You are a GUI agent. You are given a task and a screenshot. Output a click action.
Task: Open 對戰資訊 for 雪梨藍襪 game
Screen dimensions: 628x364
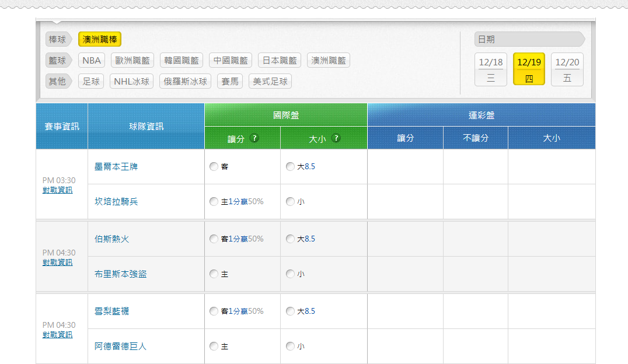click(57, 334)
